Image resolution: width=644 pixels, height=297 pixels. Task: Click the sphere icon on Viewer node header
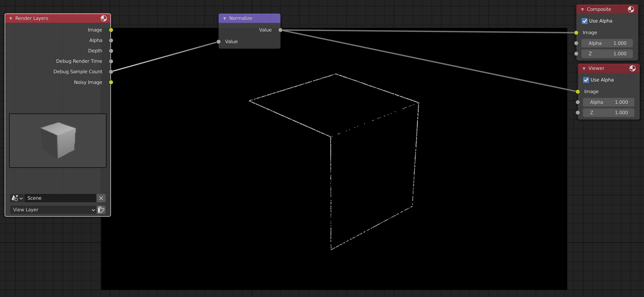click(633, 68)
